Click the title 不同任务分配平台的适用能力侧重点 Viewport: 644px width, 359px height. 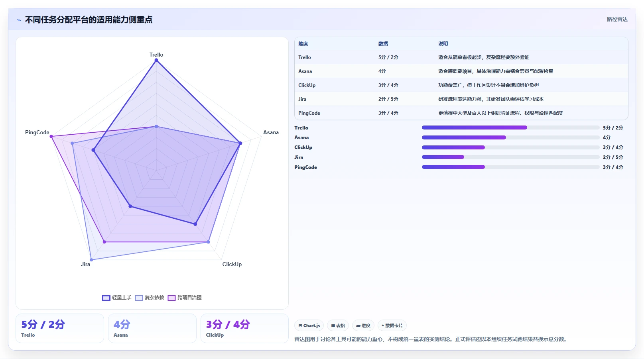[x=89, y=20]
